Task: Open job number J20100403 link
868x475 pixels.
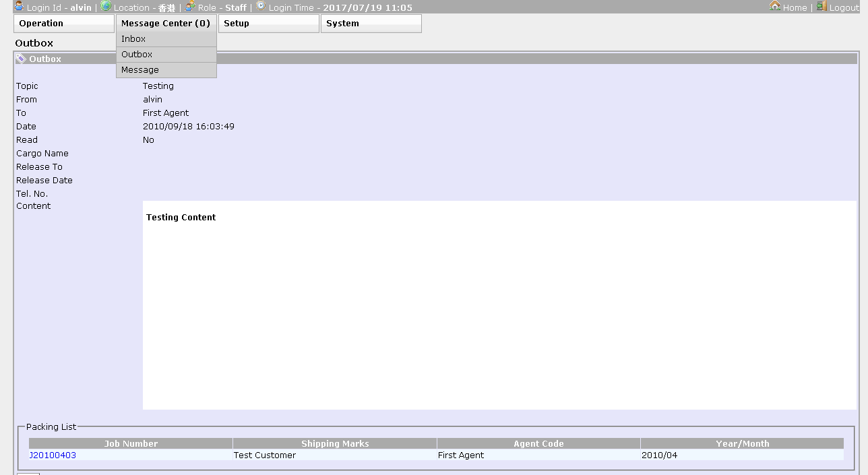Action: tap(53, 455)
